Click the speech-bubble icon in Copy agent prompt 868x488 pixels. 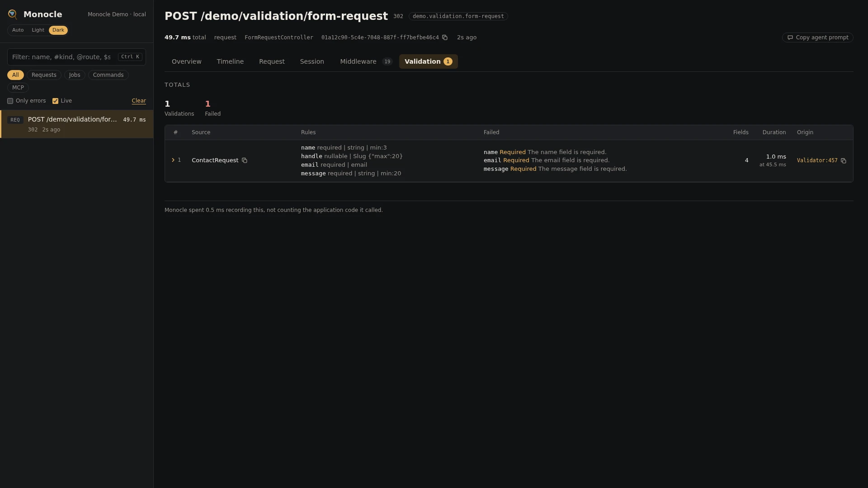click(790, 38)
